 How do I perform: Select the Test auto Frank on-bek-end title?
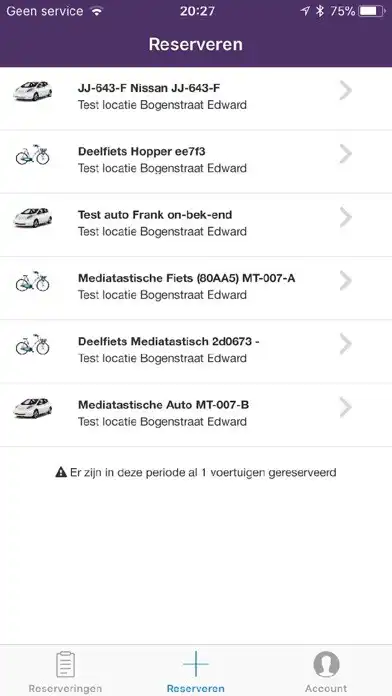[155, 215]
